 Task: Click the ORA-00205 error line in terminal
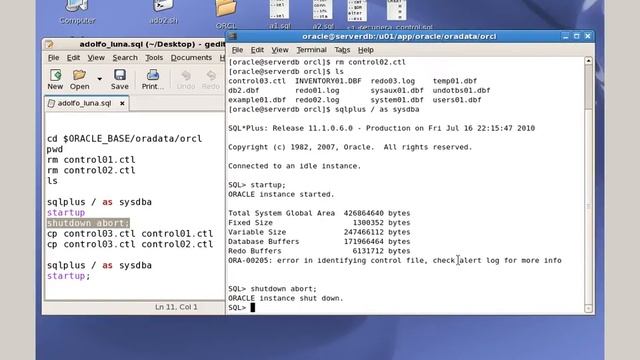[x=395, y=260]
